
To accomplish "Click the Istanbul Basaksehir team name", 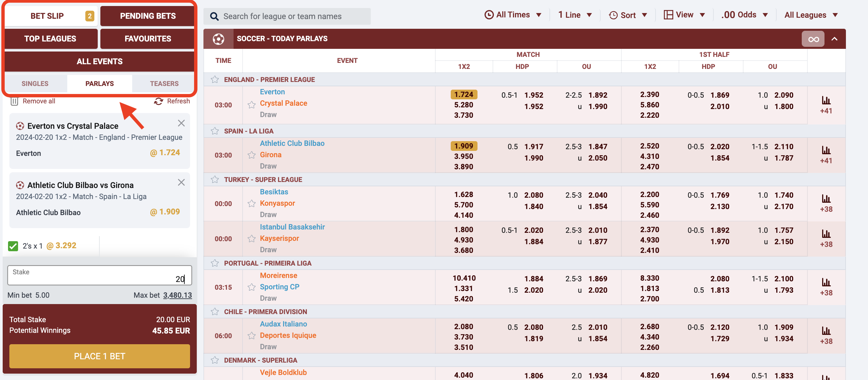I will click(292, 227).
